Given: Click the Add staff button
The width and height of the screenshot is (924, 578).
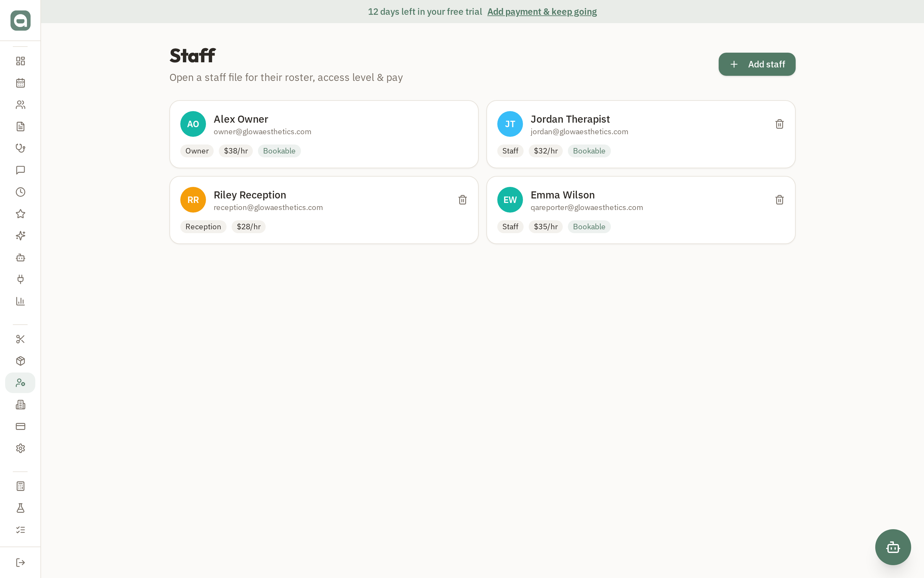Looking at the screenshot, I should [x=757, y=64].
